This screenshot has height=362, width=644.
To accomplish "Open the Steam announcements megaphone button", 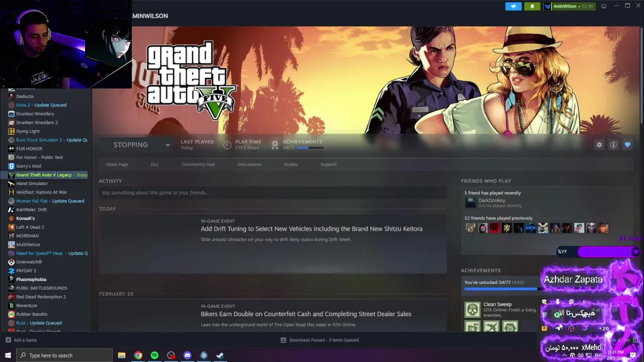I will (x=513, y=6).
